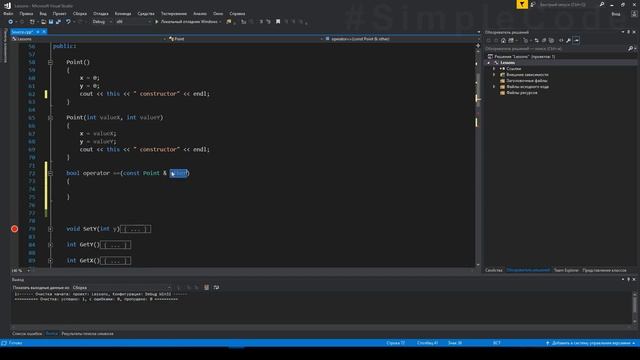Toggle the Preview Selected Items button
640x360 pixels.
(x=576, y=40)
